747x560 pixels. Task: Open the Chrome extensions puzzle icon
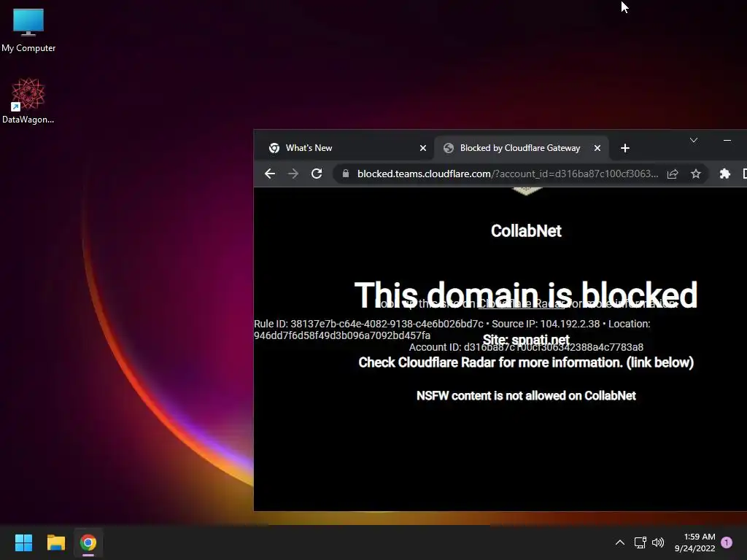coord(724,174)
